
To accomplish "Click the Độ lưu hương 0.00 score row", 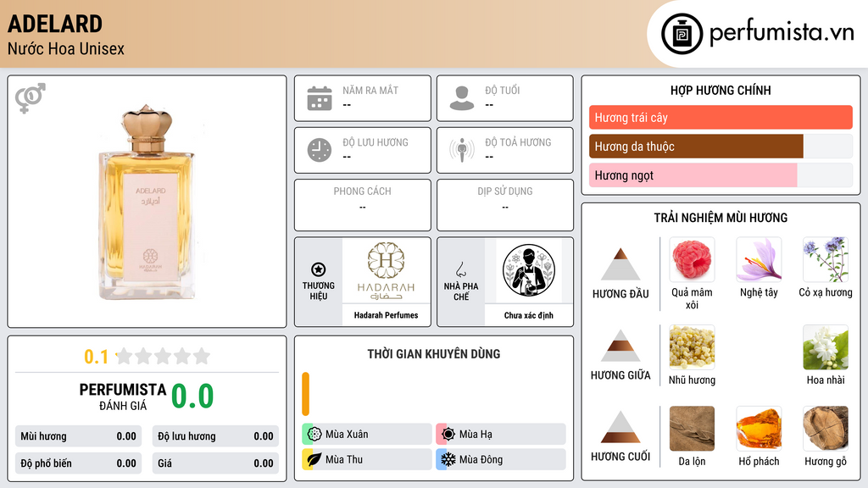I will (215, 436).
